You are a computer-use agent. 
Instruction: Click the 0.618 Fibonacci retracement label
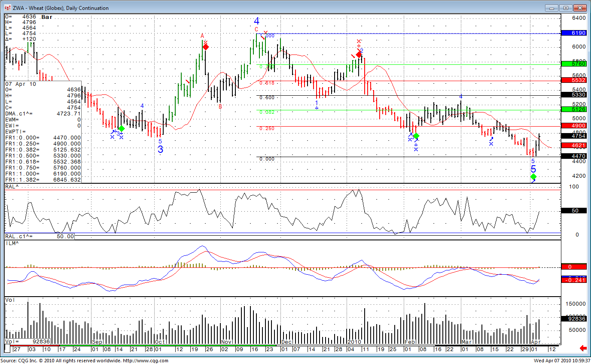267,82
